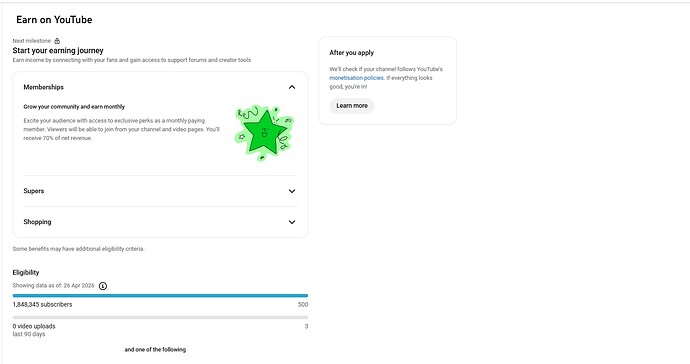Click the last 90 days label

pyautogui.click(x=29, y=334)
